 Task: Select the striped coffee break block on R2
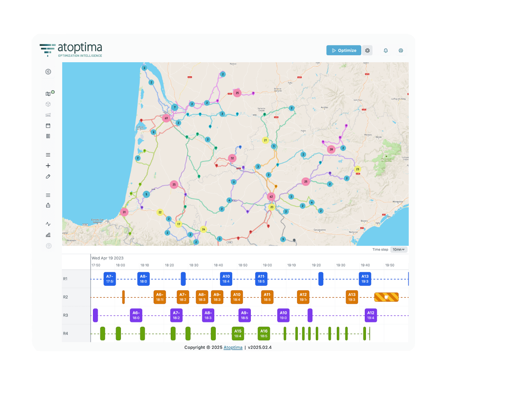coord(386,297)
